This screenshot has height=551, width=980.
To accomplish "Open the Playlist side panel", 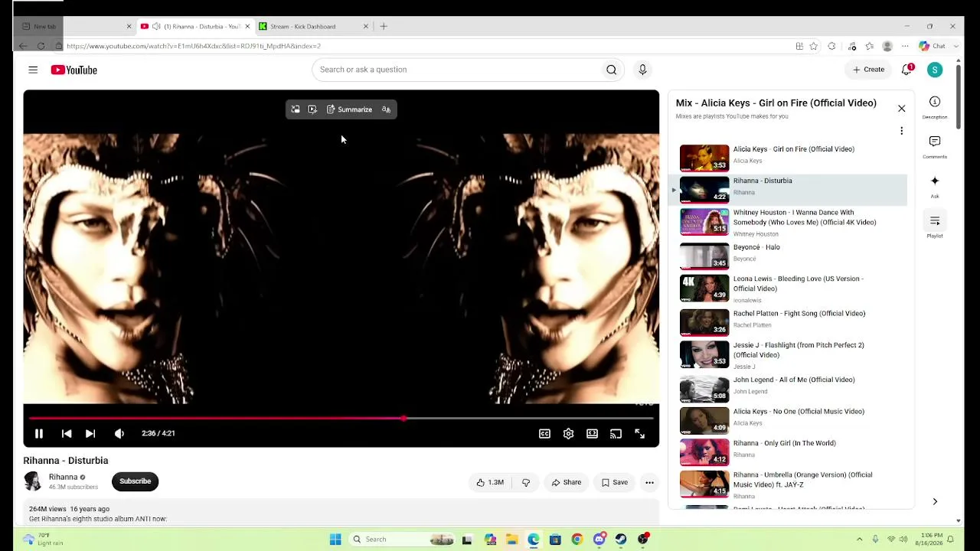I will 935,226.
